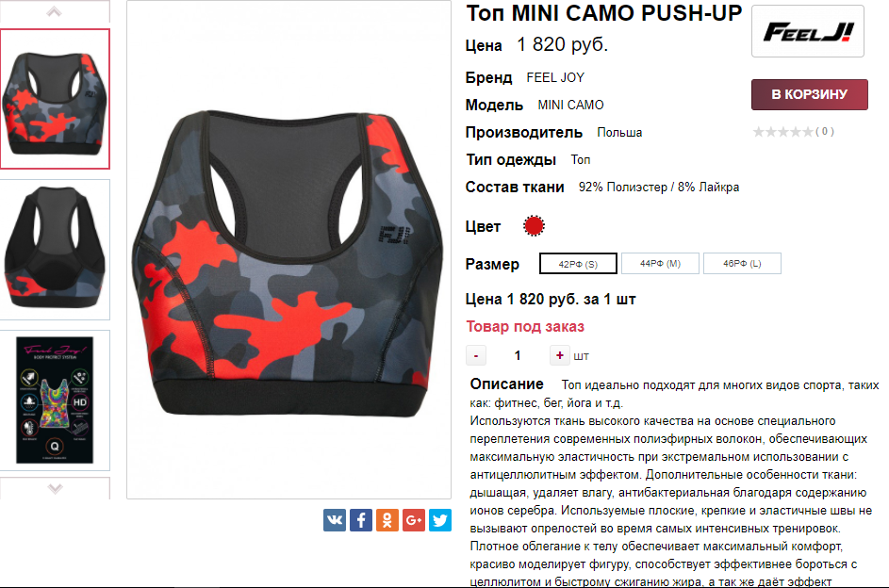
Task: Select size 42РФ (S)
Action: pyautogui.click(x=578, y=264)
